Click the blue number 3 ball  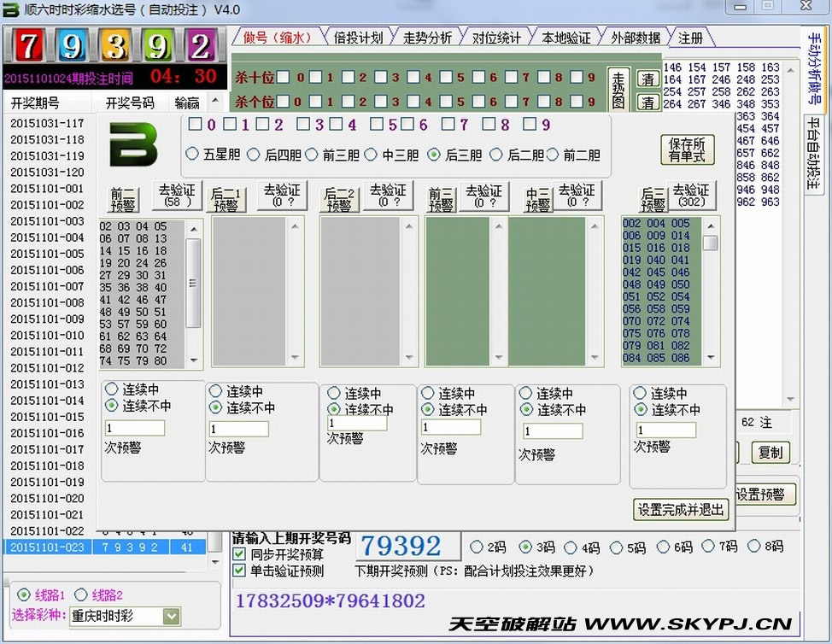pos(114,44)
